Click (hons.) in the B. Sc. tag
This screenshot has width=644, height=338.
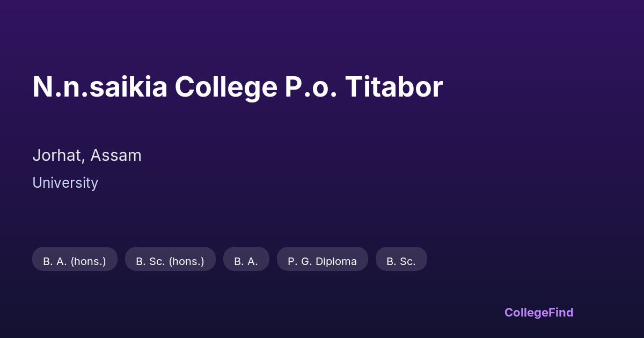187,261
